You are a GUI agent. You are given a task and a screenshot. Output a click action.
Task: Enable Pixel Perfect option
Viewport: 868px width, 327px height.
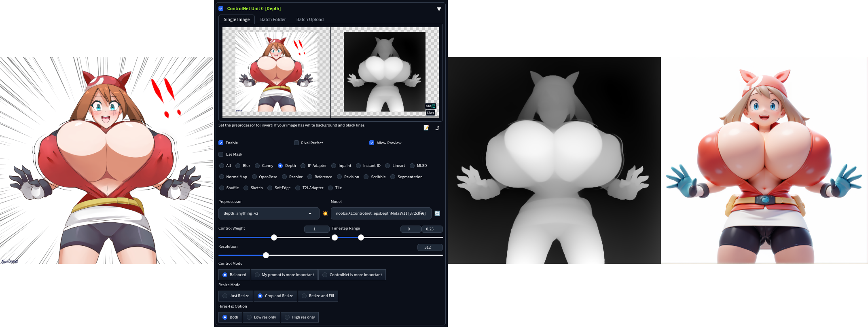pos(296,143)
